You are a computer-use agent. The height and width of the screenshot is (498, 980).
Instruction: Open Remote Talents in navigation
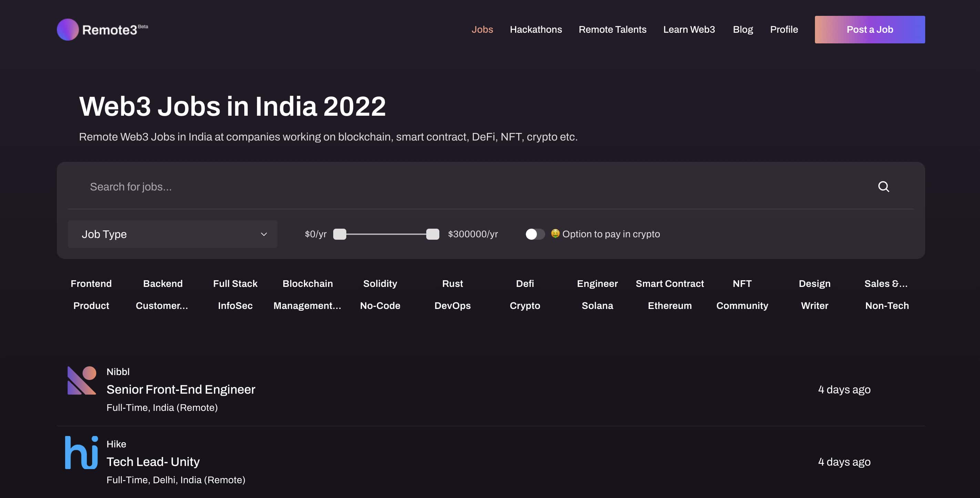pos(612,29)
